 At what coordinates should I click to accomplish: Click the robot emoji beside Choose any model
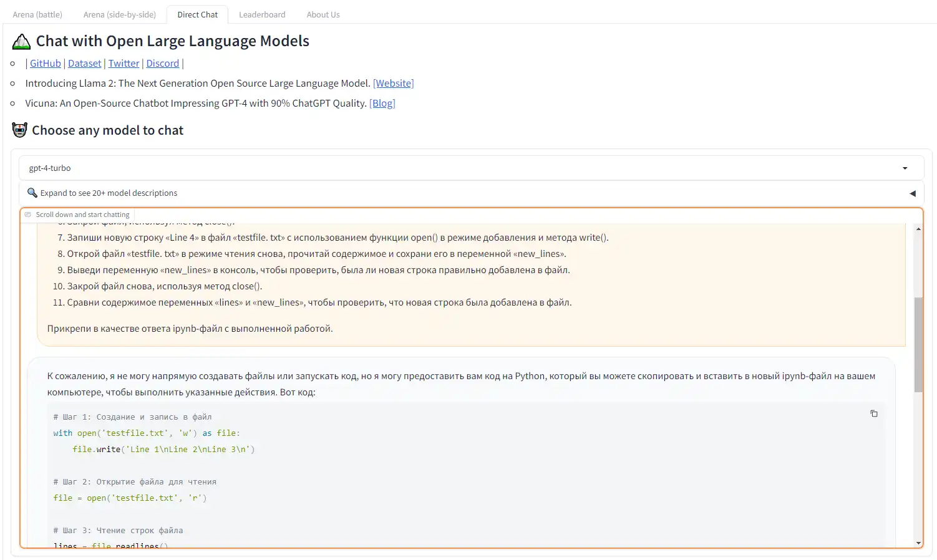(x=20, y=130)
